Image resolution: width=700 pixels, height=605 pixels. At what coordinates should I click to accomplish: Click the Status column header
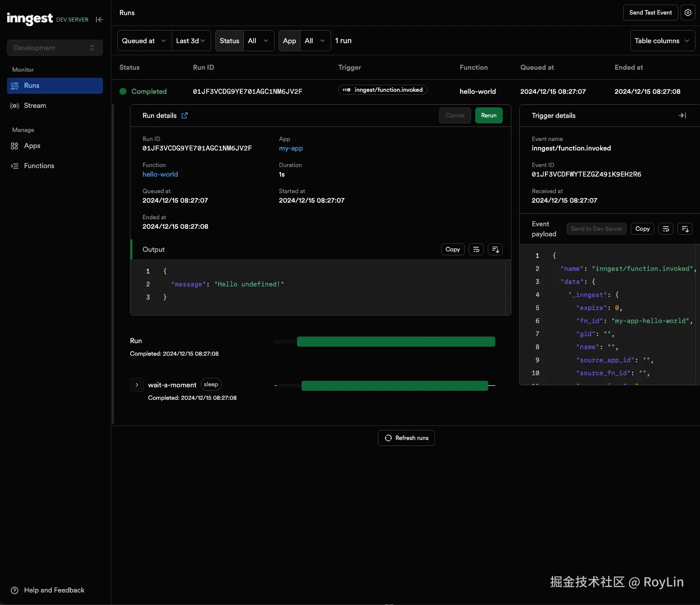[x=129, y=67]
